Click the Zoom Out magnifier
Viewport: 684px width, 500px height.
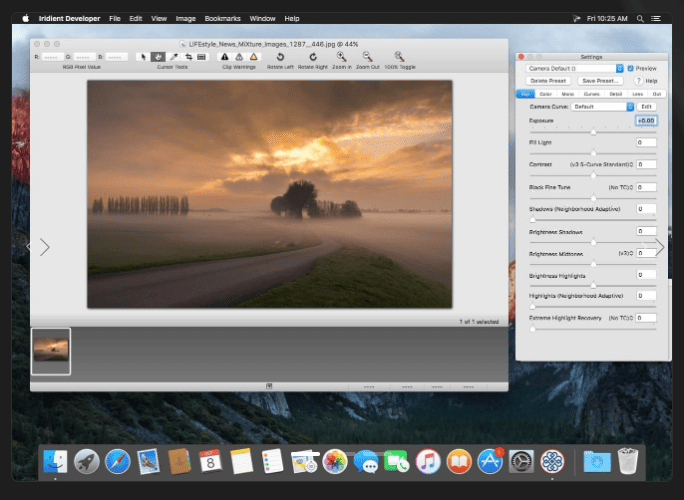coord(367,56)
